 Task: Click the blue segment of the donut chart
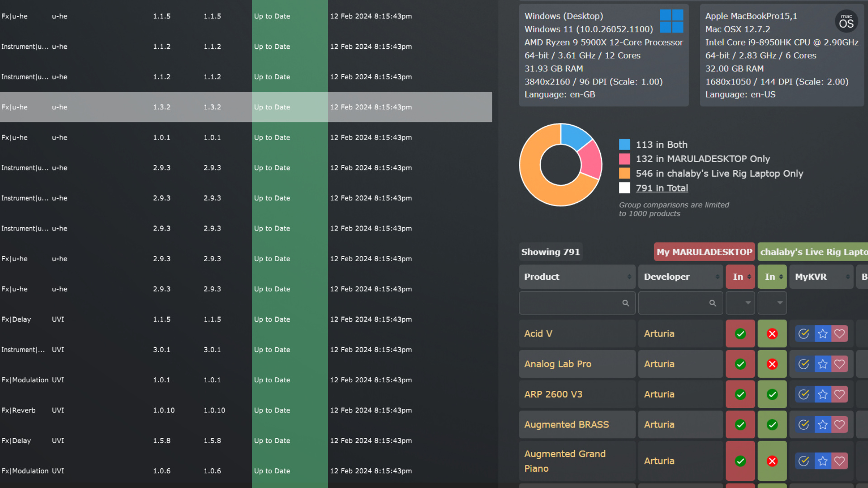[574, 136]
